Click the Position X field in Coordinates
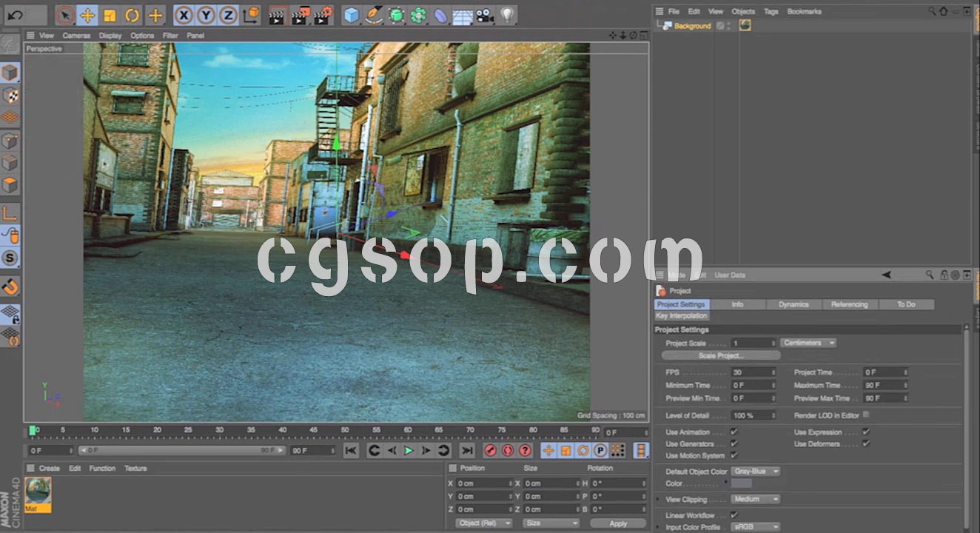The height and width of the screenshot is (533, 980). pyautogui.click(x=484, y=483)
